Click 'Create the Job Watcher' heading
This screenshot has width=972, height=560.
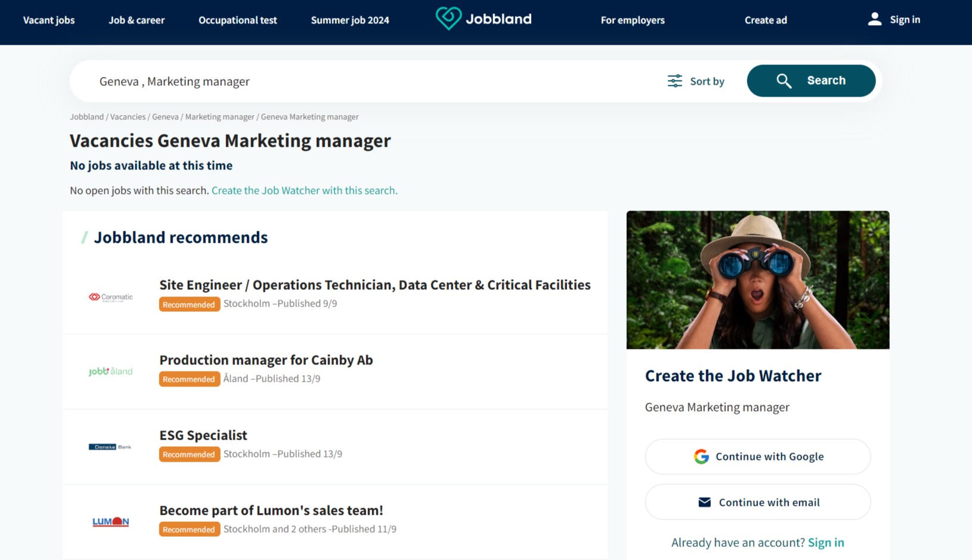(x=733, y=376)
